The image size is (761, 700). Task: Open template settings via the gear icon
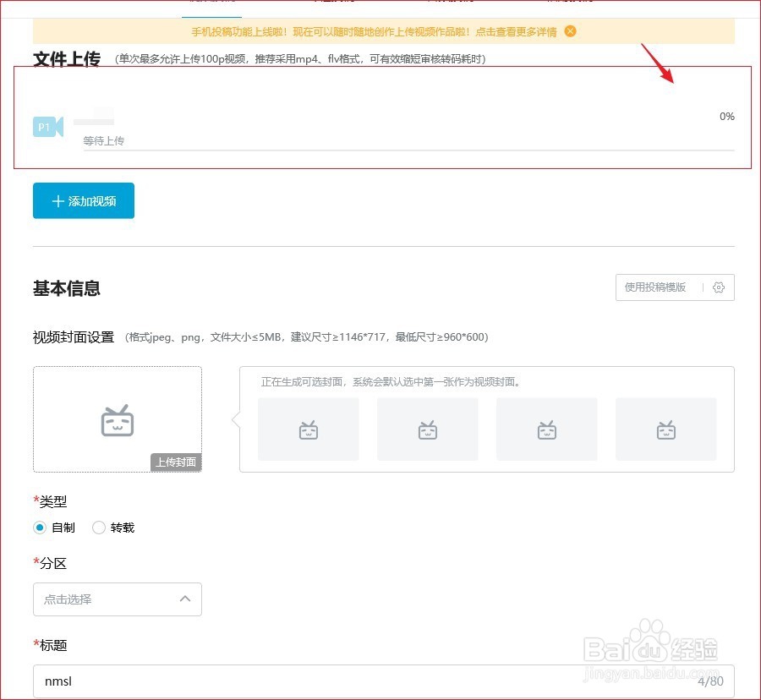click(719, 287)
